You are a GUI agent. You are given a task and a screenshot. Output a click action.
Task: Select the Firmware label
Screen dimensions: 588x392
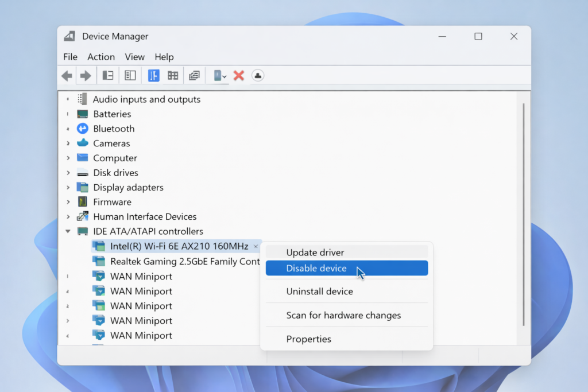pos(112,202)
